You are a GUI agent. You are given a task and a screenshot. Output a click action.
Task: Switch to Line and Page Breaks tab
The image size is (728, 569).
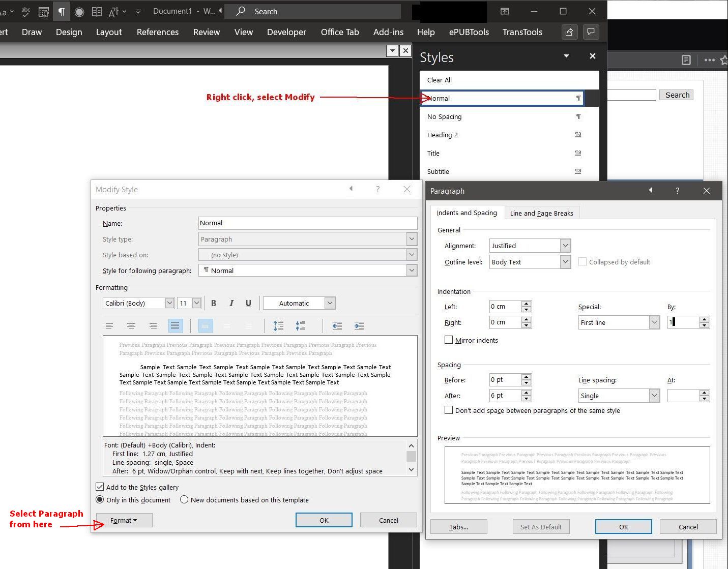tap(541, 213)
